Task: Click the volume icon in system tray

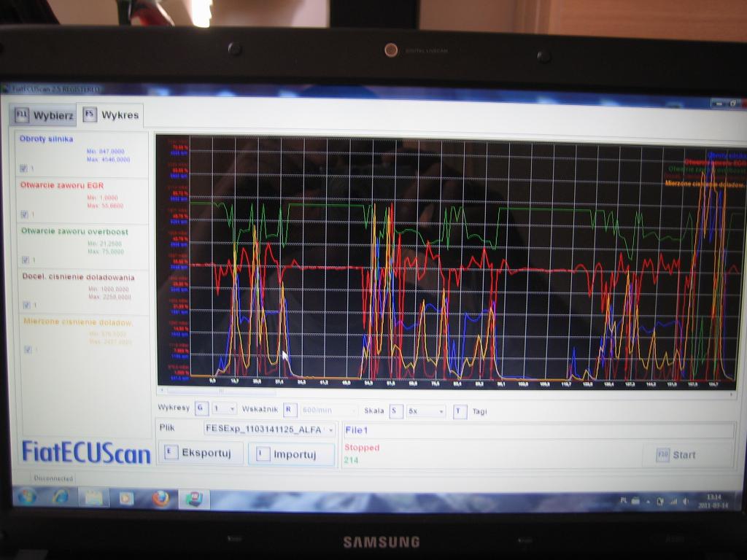Action: (x=686, y=502)
